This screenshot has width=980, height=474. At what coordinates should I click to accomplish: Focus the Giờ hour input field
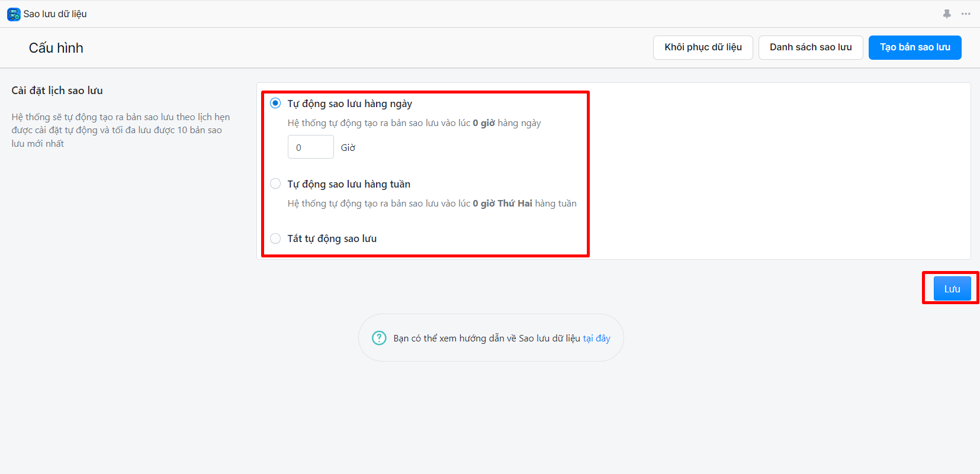coord(311,147)
